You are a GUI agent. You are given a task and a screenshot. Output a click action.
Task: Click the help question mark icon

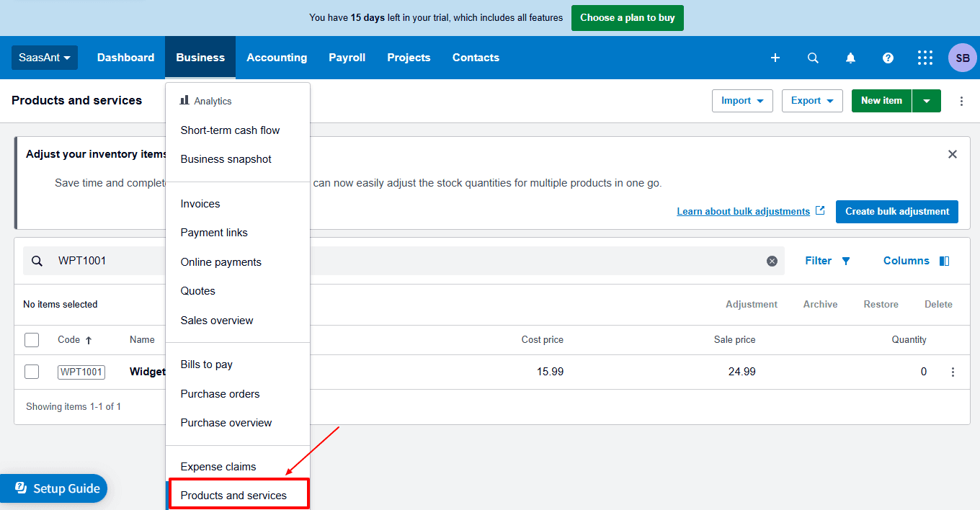(888, 58)
